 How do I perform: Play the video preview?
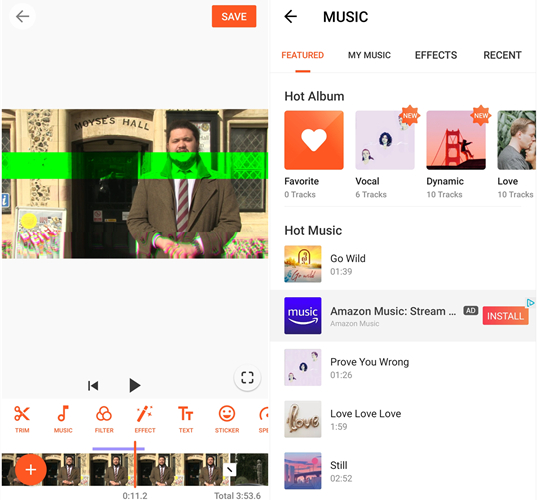(x=135, y=385)
